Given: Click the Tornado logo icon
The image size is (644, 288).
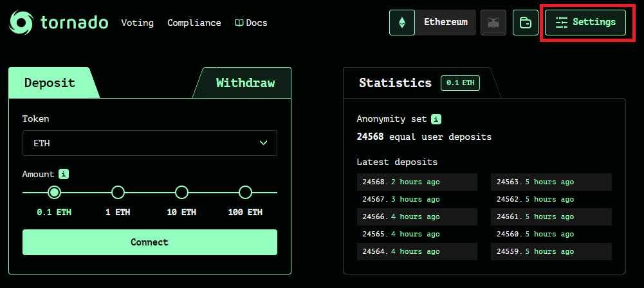Looking at the screenshot, I should click(x=21, y=23).
